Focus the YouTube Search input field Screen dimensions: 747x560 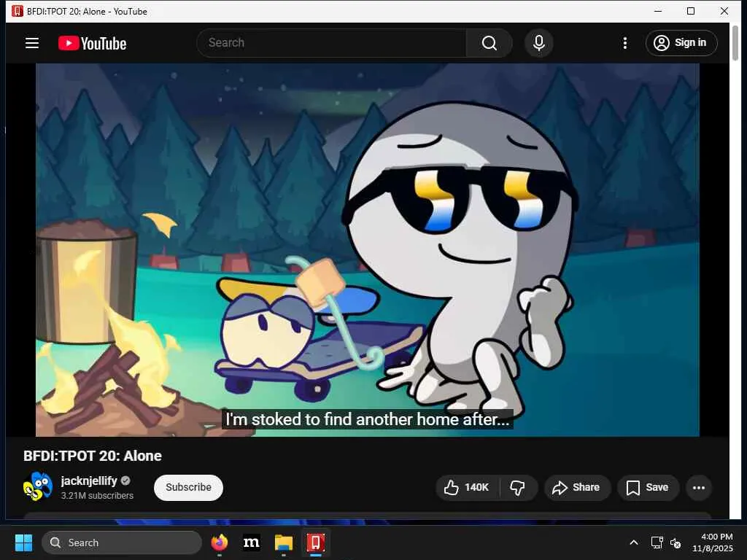pyautogui.click(x=332, y=43)
